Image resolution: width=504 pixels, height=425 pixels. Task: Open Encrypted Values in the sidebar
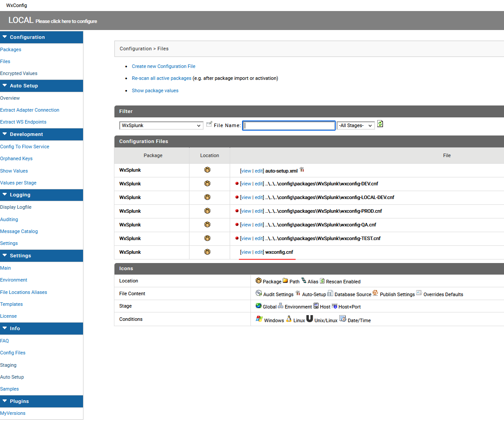point(19,73)
